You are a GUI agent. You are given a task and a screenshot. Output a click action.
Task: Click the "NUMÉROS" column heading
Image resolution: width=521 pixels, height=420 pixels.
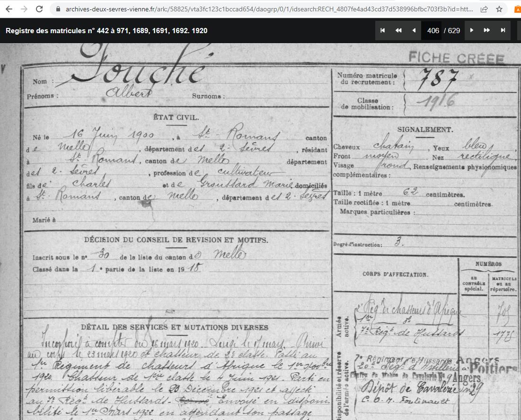pyautogui.click(x=488, y=264)
